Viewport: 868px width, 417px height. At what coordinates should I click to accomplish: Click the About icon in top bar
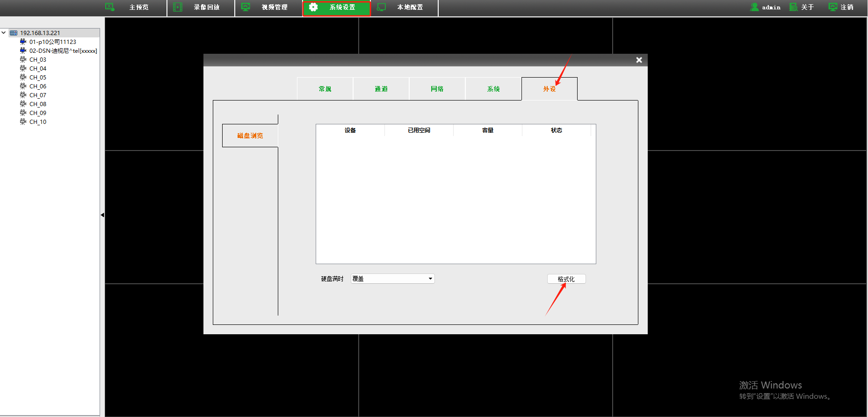(x=793, y=7)
